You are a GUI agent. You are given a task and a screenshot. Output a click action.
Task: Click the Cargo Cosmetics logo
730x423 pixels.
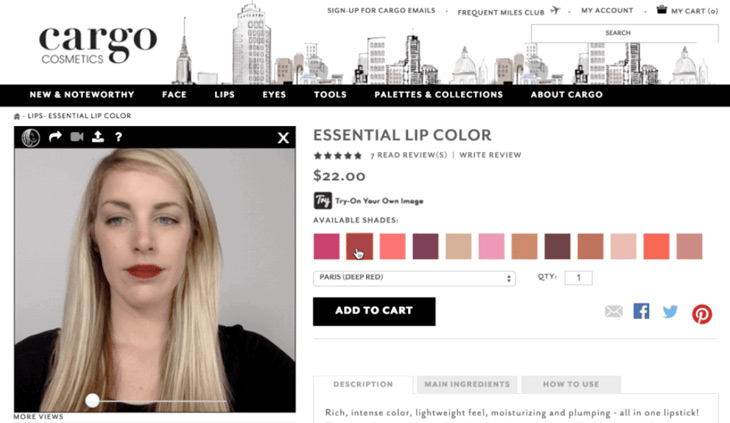[98, 44]
